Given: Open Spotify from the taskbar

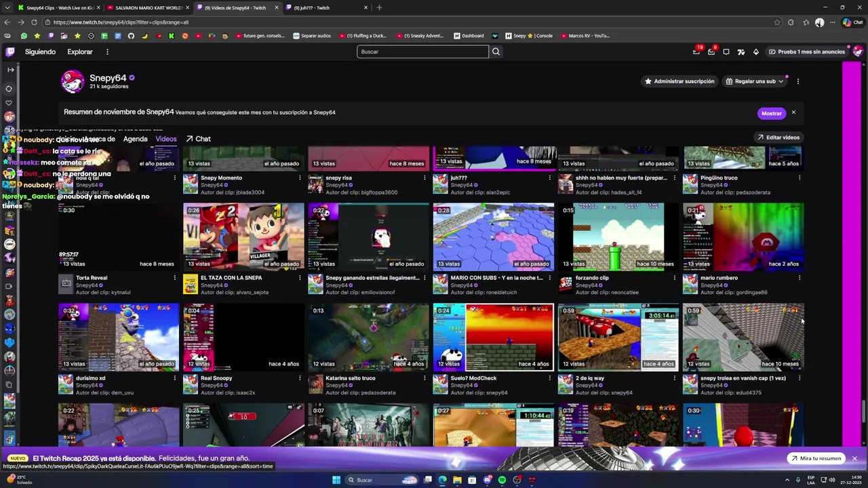Looking at the screenshot, I should pyautogui.click(x=502, y=480).
